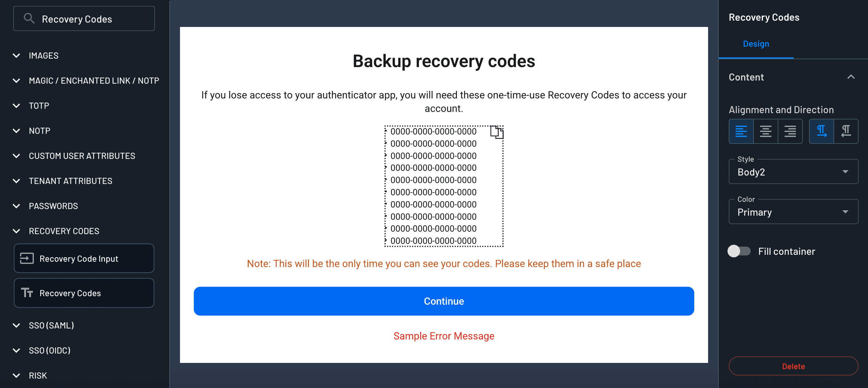Select the right-to-left text direction icon
The image size is (868, 388).
click(846, 131)
